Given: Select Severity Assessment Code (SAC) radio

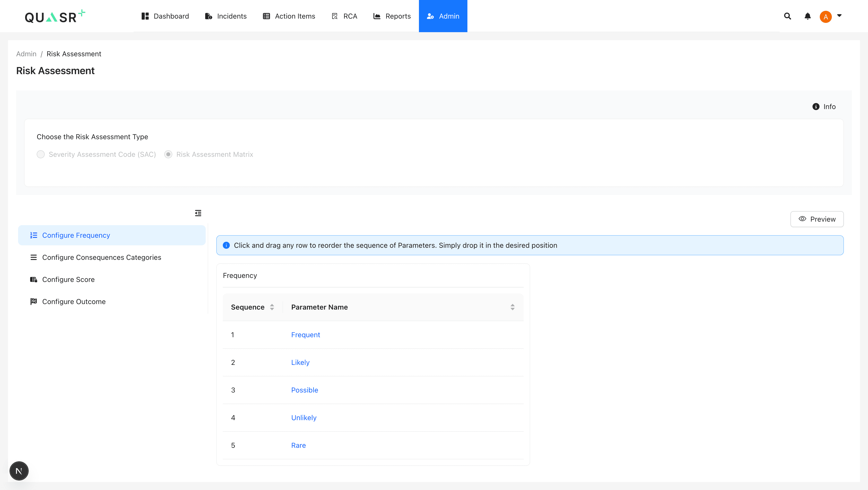Looking at the screenshot, I should (40, 154).
